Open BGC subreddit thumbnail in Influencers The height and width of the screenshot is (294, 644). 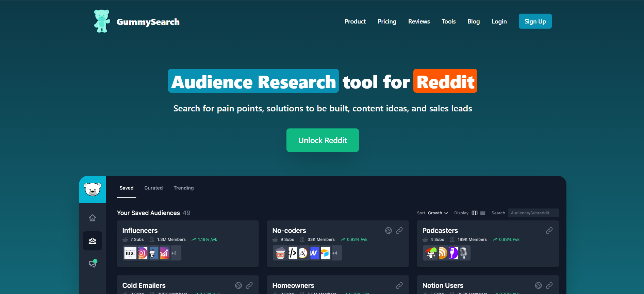click(x=130, y=253)
